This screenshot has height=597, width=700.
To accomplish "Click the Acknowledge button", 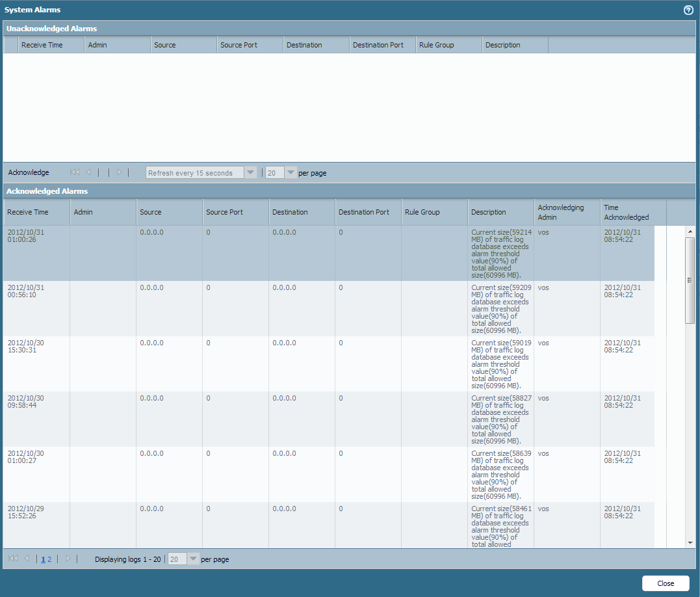I will tap(29, 172).
